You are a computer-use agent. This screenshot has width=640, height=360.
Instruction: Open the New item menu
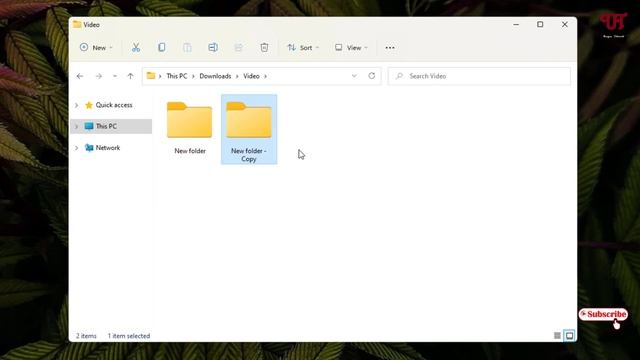pyautogui.click(x=96, y=48)
